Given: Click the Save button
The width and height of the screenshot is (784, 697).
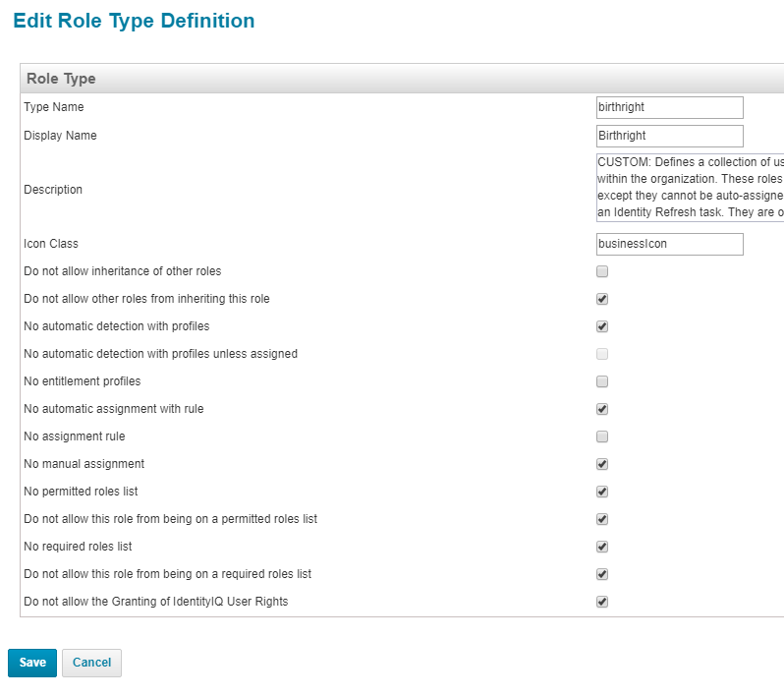Looking at the screenshot, I should coord(32,663).
